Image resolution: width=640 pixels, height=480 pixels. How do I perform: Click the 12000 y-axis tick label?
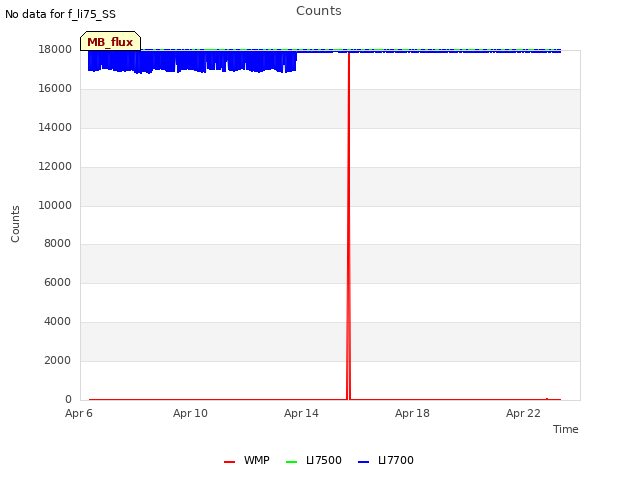[55, 166]
